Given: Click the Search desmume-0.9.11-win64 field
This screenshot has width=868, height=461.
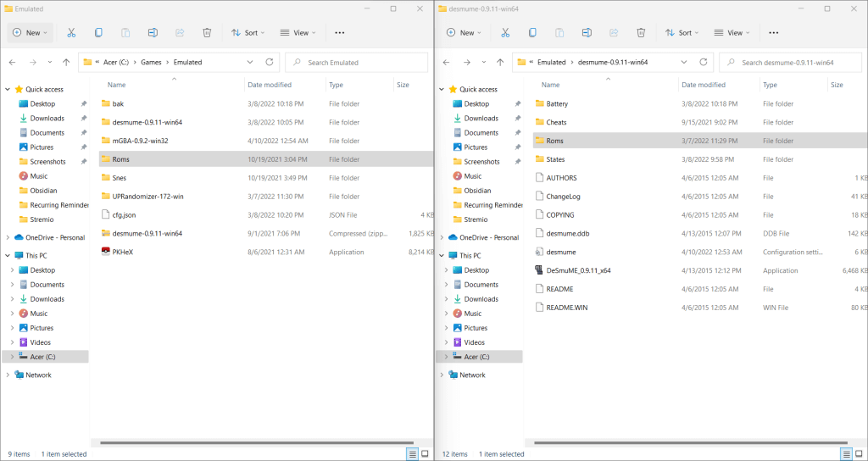Looking at the screenshot, I should click(x=791, y=63).
